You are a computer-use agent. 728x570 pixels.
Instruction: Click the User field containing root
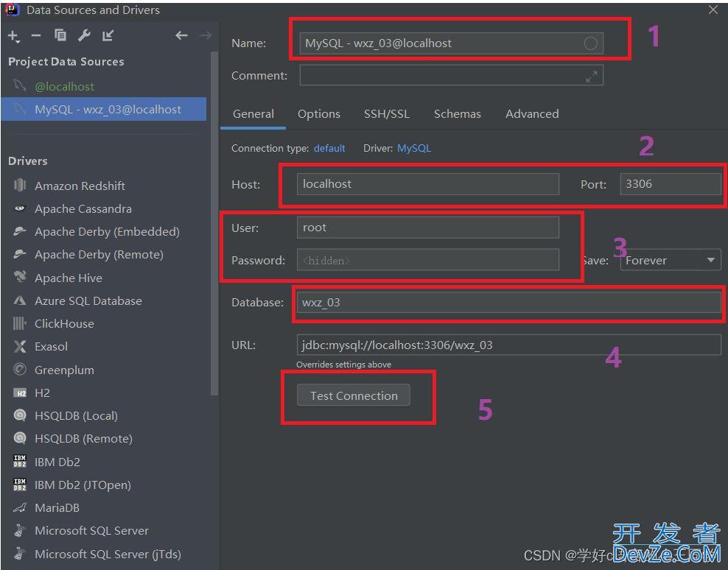(x=428, y=228)
